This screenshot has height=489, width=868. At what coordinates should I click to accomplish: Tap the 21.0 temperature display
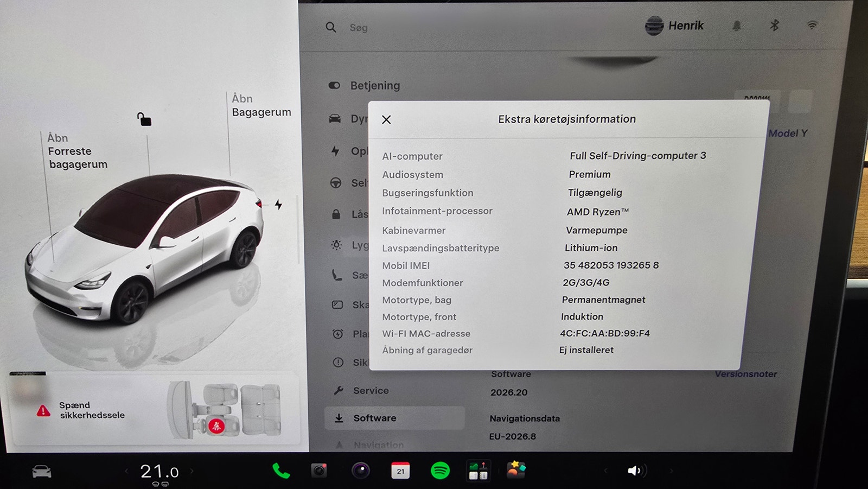coord(159,471)
